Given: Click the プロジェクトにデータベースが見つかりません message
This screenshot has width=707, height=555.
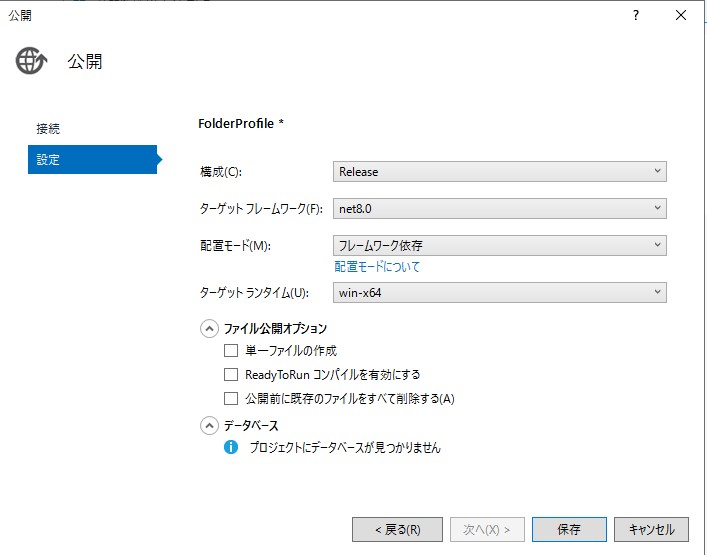Looking at the screenshot, I should pos(345,447).
